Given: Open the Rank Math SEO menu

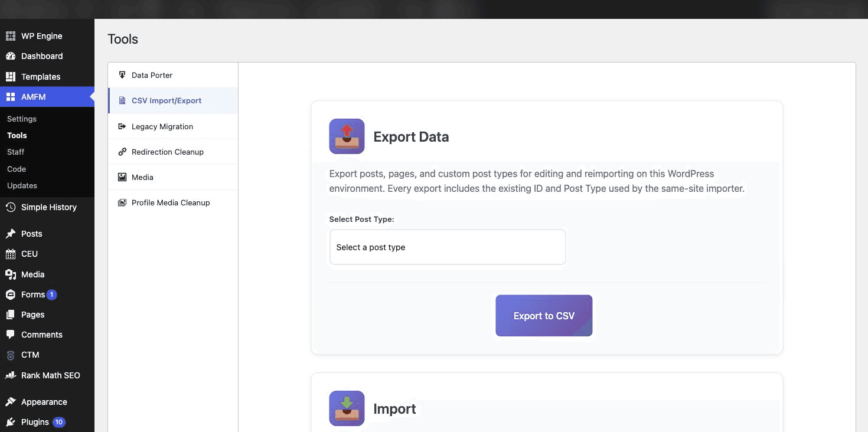Looking at the screenshot, I should pyautogui.click(x=47, y=375).
